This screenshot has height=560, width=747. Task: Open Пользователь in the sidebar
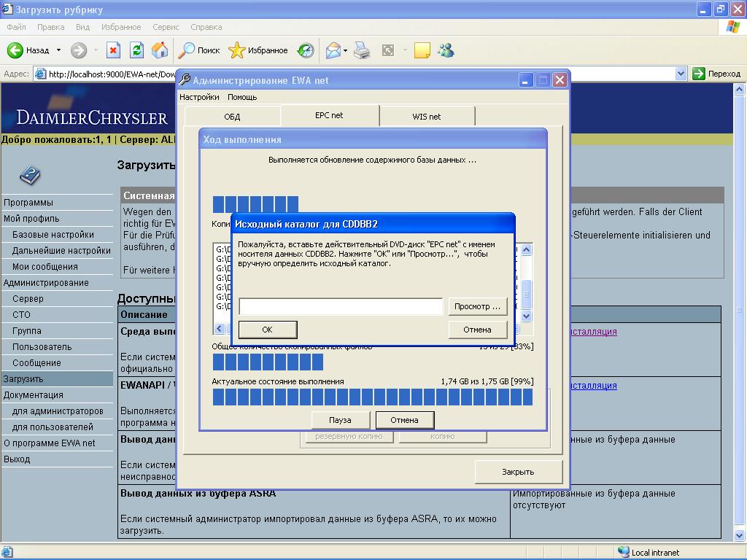[x=42, y=346]
